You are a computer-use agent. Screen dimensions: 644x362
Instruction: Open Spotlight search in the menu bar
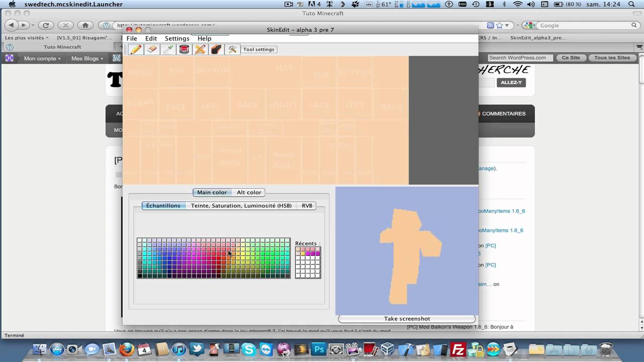tap(631, 4)
